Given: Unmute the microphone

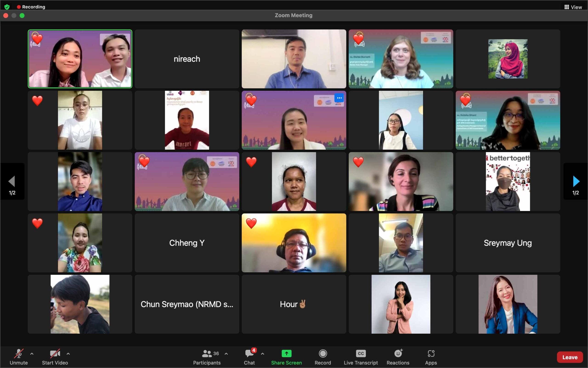Looking at the screenshot, I should 19,357.
